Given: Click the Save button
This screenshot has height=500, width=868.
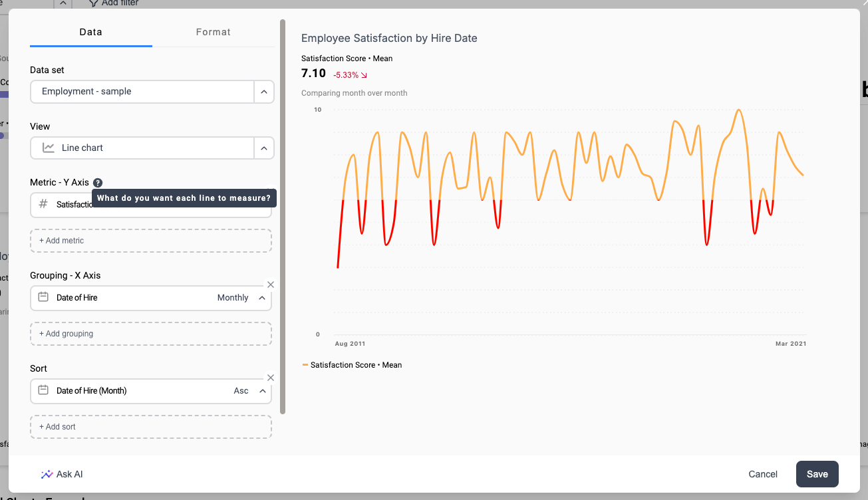Looking at the screenshot, I should point(817,474).
